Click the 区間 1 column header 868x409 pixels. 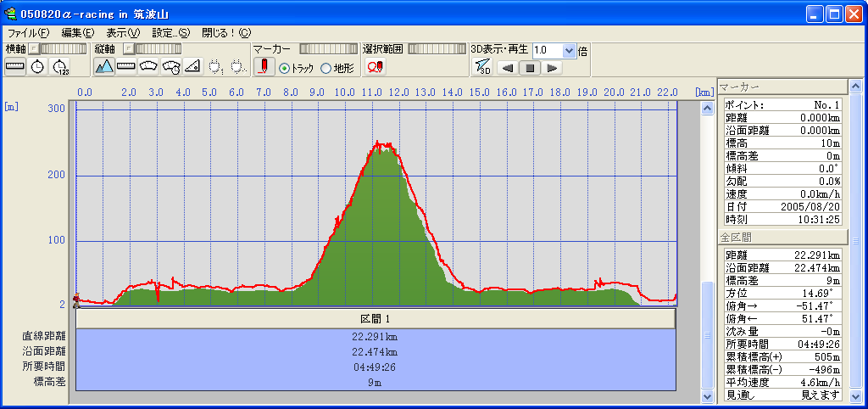coord(375,319)
